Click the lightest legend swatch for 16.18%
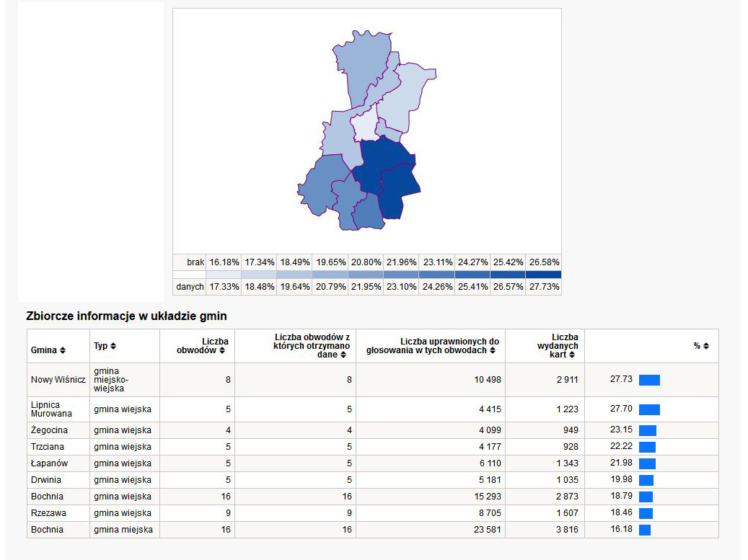The image size is (748, 560). pyautogui.click(x=224, y=275)
